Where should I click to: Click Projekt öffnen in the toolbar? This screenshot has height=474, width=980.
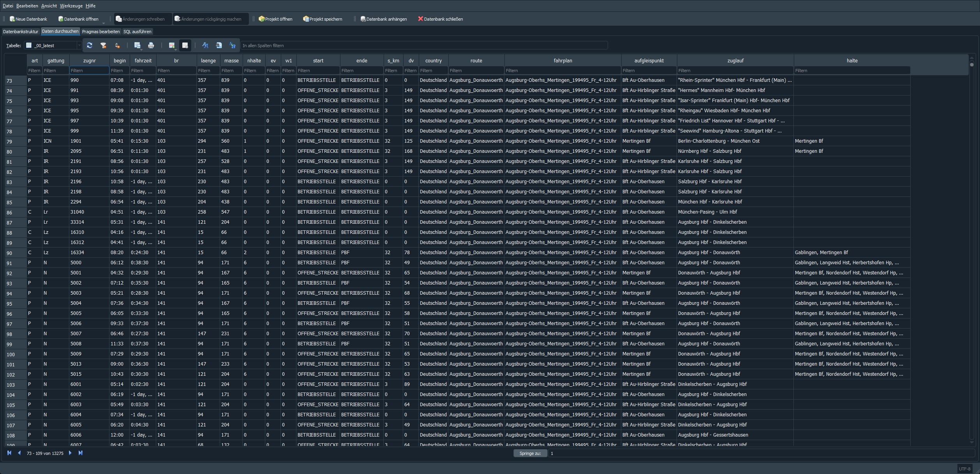pyautogui.click(x=275, y=19)
